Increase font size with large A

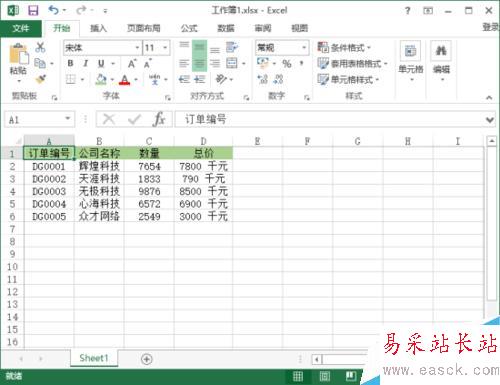click(132, 63)
